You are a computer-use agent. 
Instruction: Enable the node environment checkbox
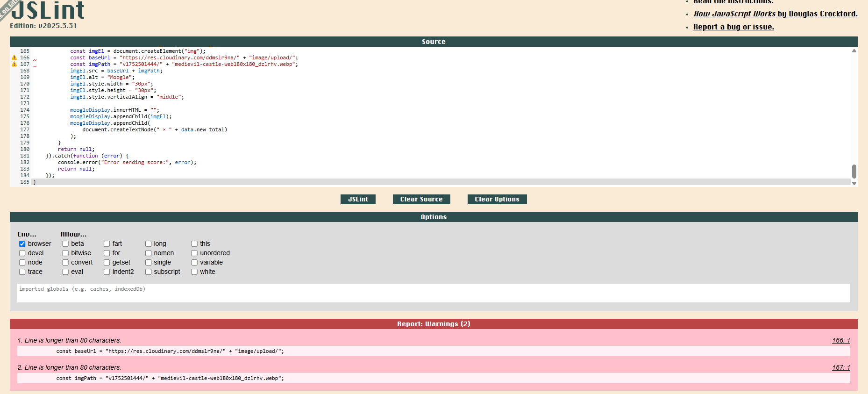click(22, 262)
